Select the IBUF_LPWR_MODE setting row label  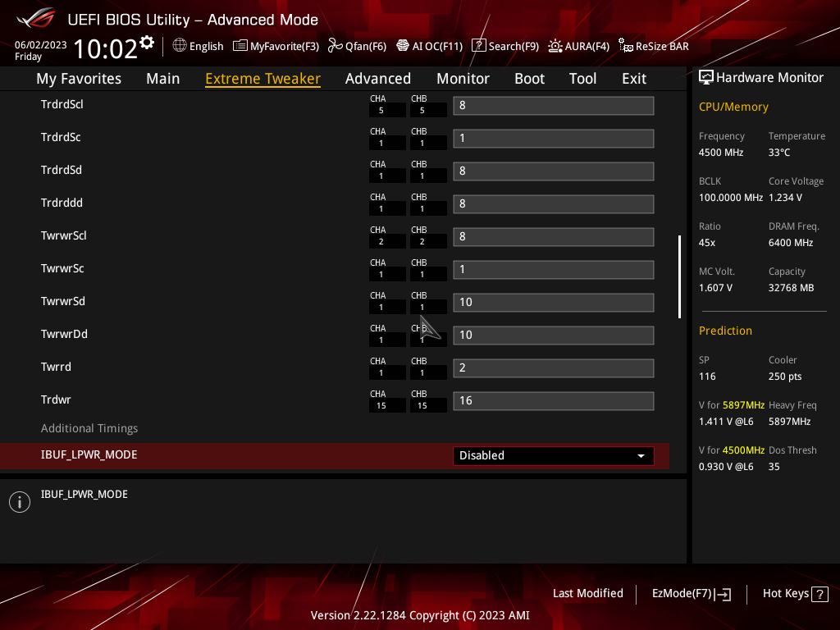tap(89, 454)
